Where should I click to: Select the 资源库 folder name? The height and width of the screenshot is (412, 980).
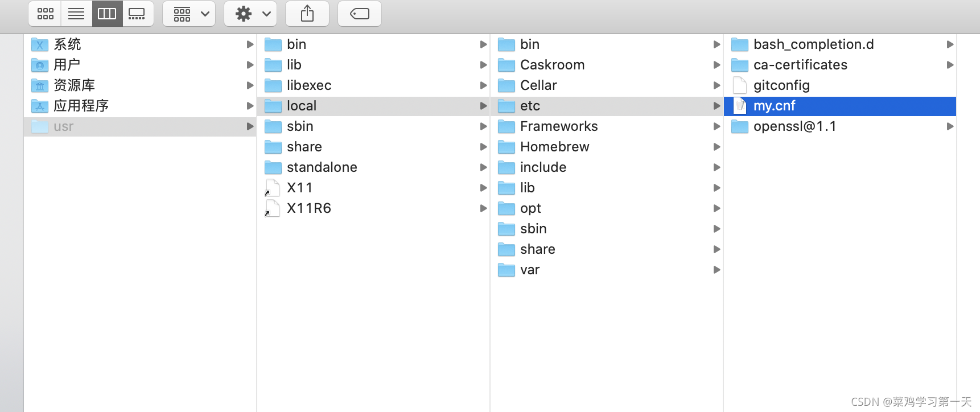click(x=75, y=85)
